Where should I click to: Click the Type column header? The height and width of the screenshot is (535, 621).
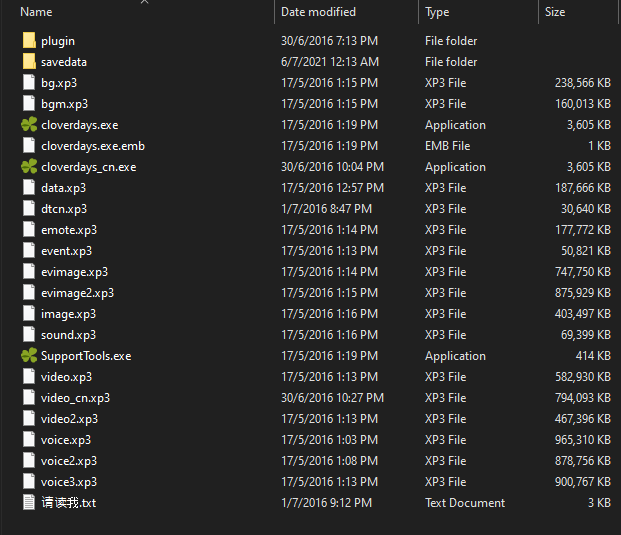coord(437,12)
